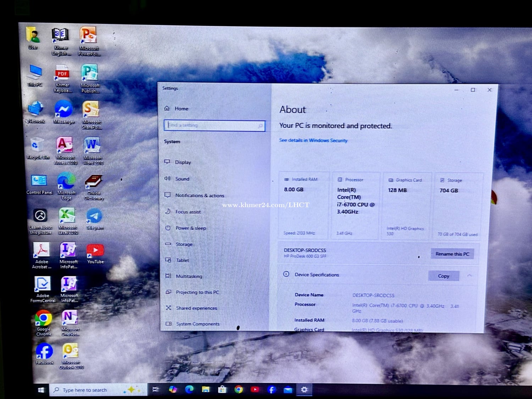Open File Explorer from the taskbar
The height and width of the screenshot is (399, 532).
pyautogui.click(x=206, y=389)
